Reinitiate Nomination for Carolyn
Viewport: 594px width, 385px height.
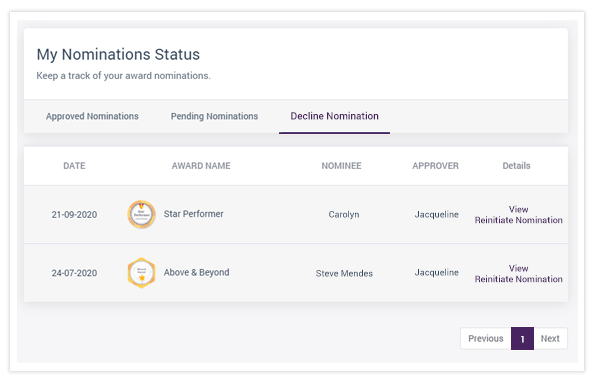point(519,220)
